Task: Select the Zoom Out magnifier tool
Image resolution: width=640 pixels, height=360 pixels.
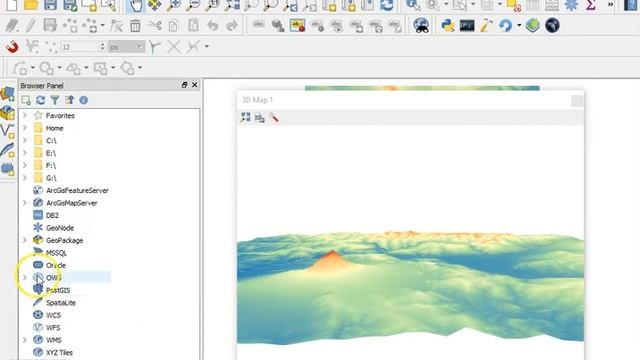Action: (193, 5)
